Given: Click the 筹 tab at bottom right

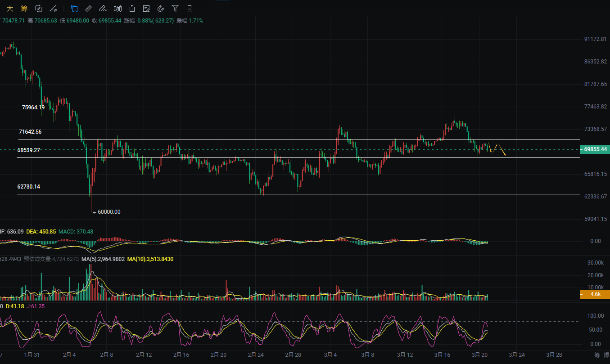Looking at the screenshot, I should pyautogui.click(x=597, y=355).
